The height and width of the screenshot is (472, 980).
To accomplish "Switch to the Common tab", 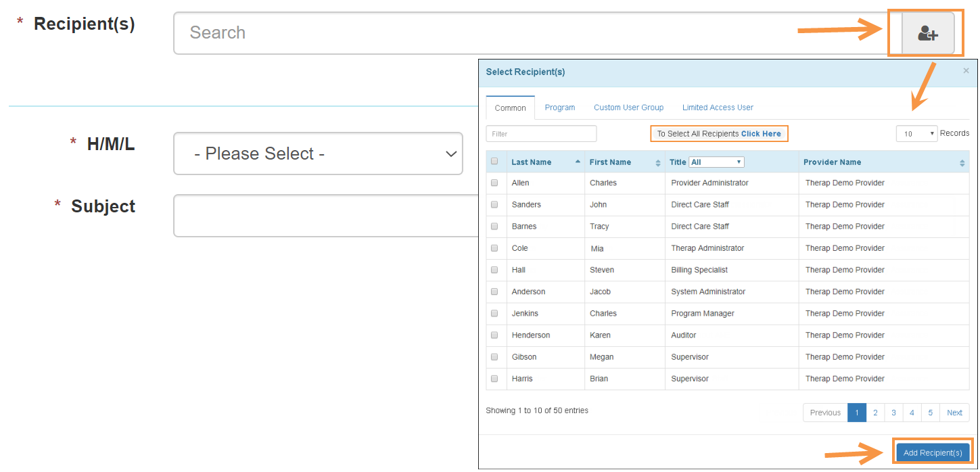I will pos(510,108).
